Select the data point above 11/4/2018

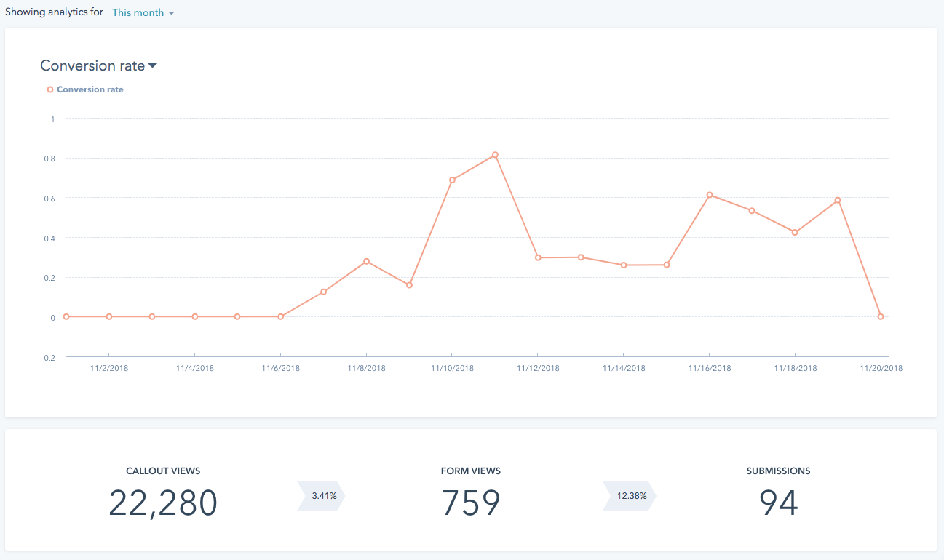[x=194, y=316]
